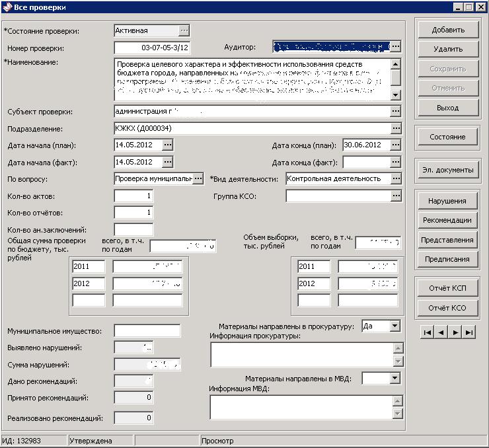Click Информация прокуратуры text area
The height and width of the screenshot is (448, 489).
tap(301, 354)
